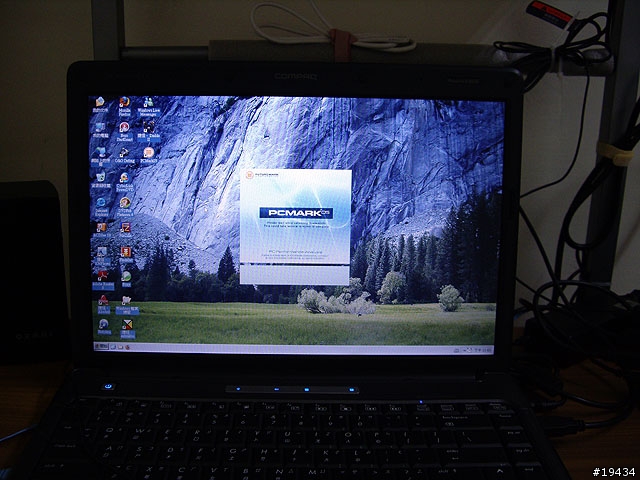Launch O&O Defrag from the desktop
640x480 pixels.
tap(124, 153)
